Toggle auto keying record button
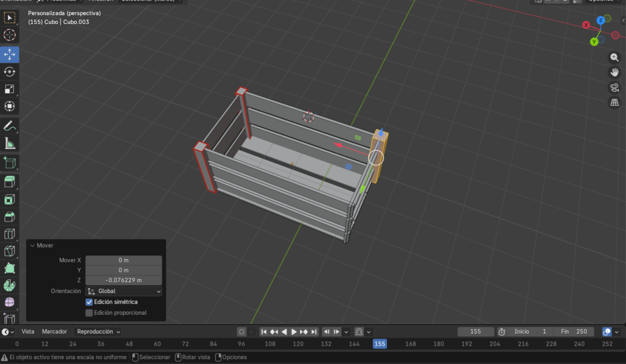 tap(241, 332)
